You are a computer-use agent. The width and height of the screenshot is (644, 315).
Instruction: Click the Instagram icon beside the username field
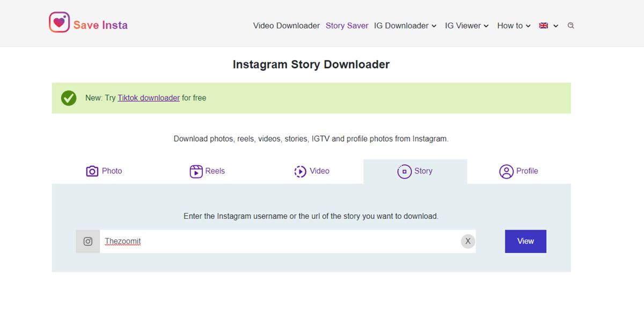point(88,241)
